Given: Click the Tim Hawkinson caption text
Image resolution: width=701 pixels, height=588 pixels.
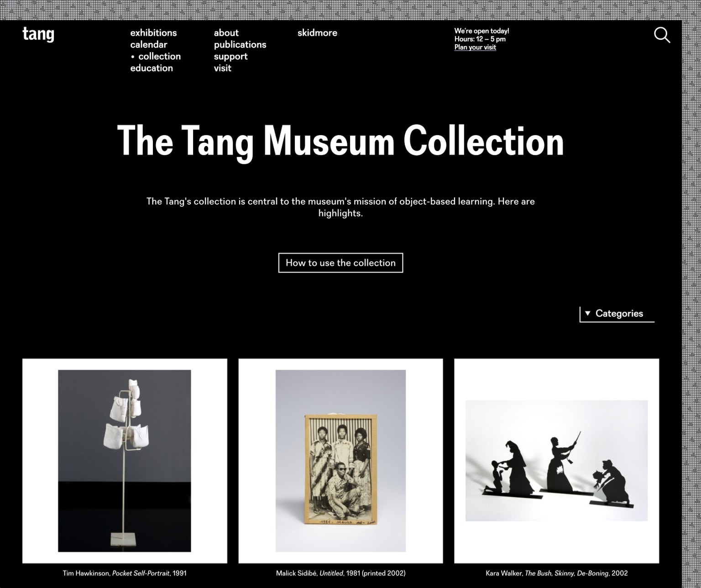Looking at the screenshot, I should [125, 573].
